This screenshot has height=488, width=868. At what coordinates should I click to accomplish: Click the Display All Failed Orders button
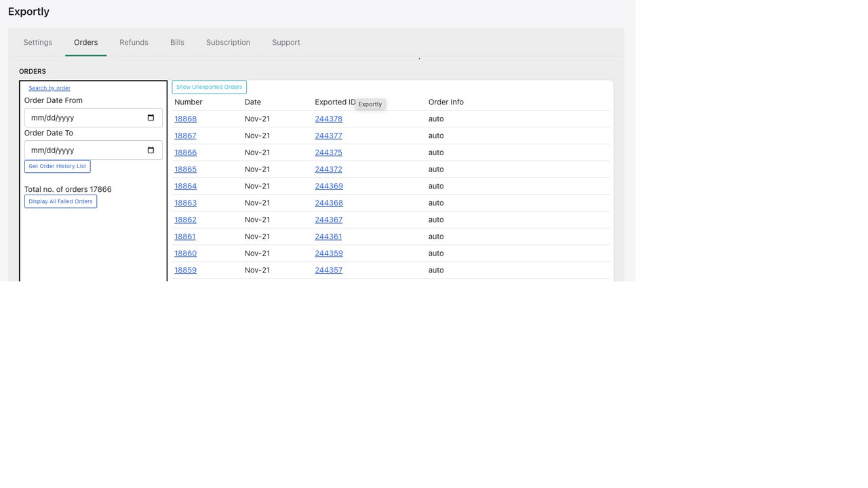(60, 201)
